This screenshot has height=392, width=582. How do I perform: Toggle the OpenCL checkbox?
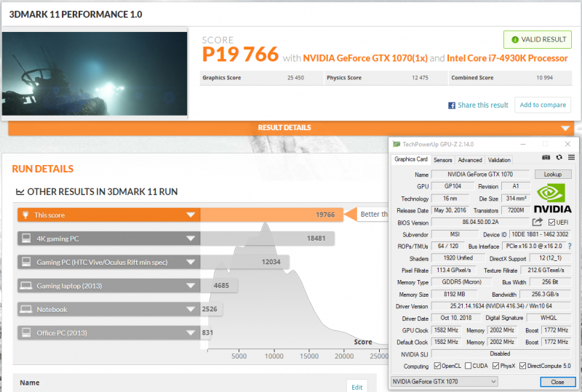436,366
